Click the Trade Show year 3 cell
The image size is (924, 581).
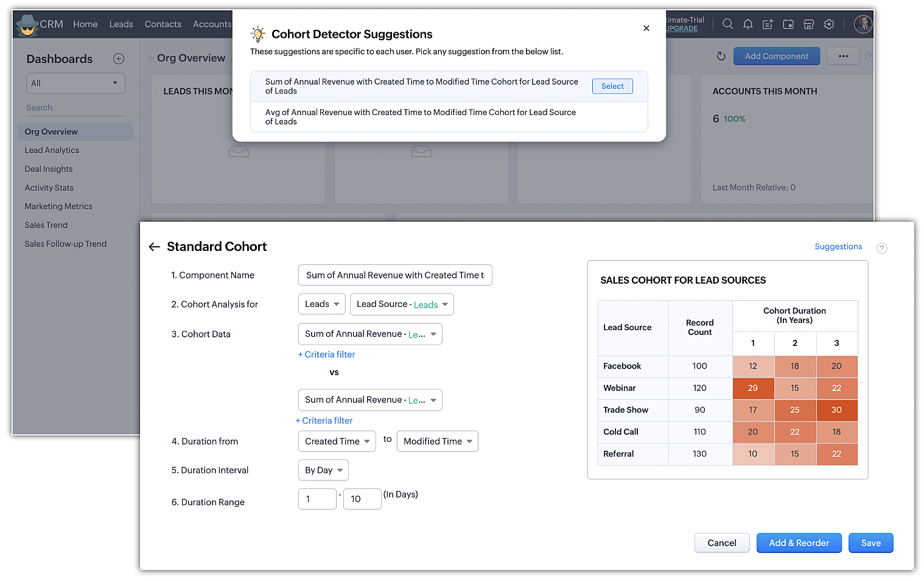pyautogui.click(x=836, y=410)
